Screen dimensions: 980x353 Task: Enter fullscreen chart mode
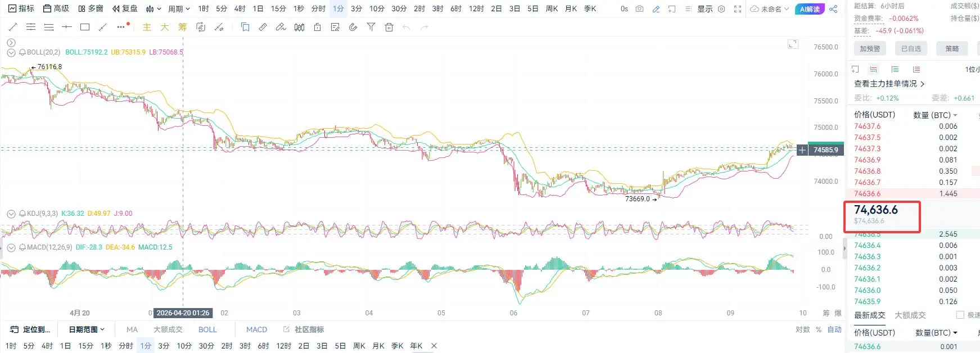[x=738, y=9]
